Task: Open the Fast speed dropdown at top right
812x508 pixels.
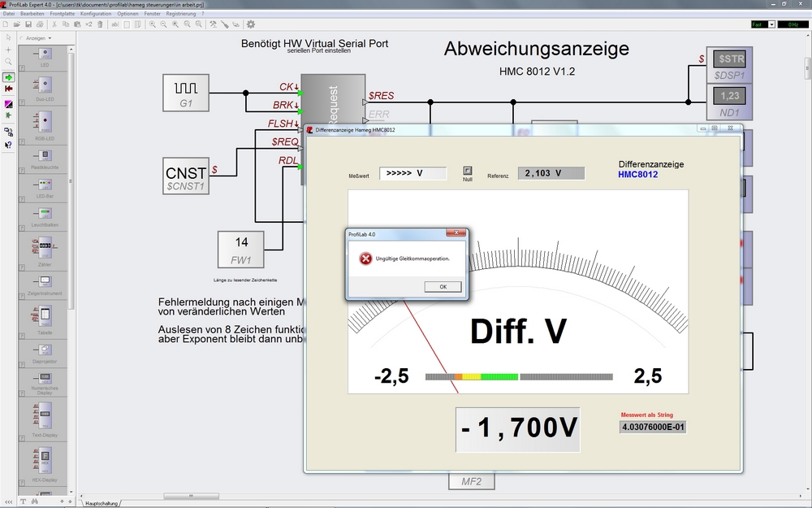Action: click(771, 24)
